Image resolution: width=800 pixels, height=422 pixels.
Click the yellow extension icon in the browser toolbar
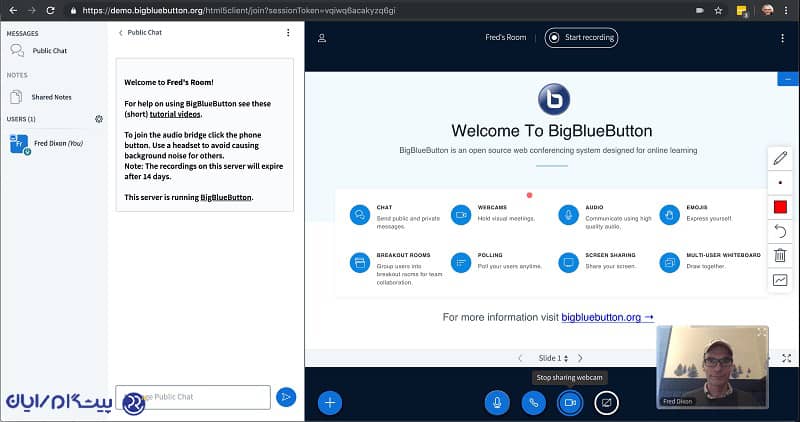pyautogui.click(x=742, y=11)
